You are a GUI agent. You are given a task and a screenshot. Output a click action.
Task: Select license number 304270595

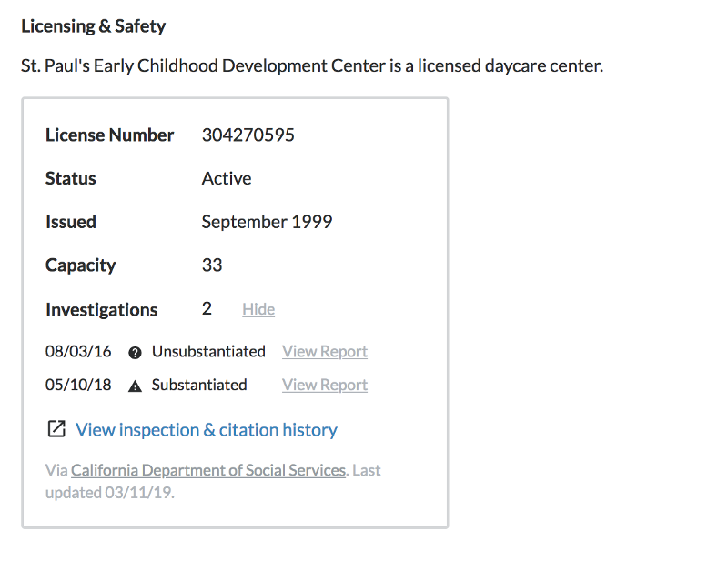[x=248, y=135]
